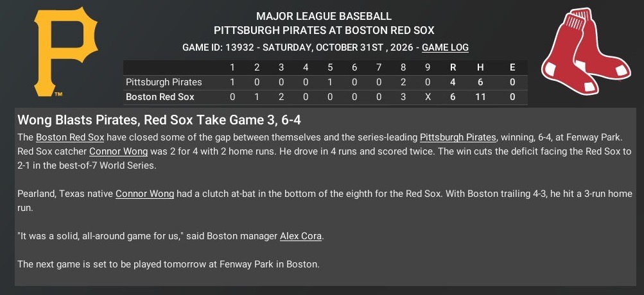Click the headline Wong Blasts Pirates

161,120
